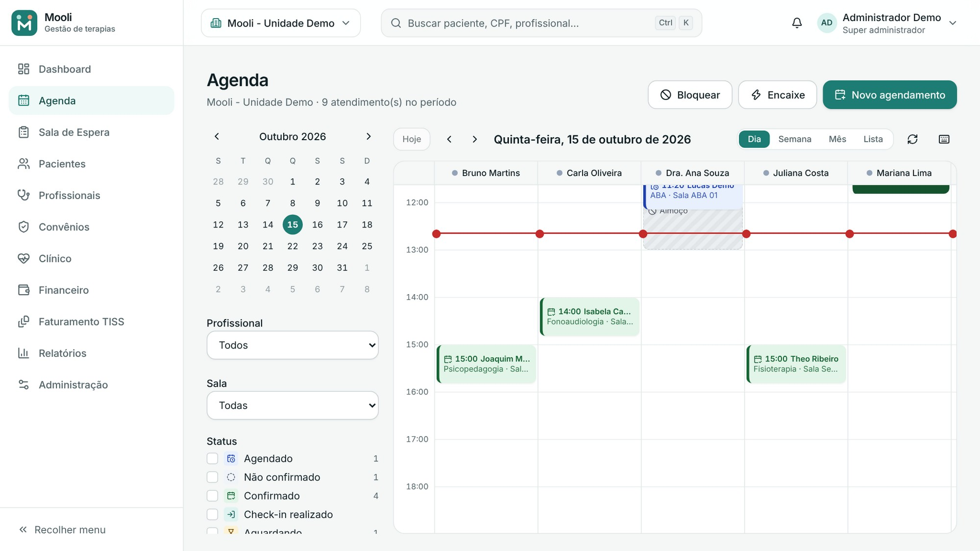Expand Administrador Demo user menu
The width and height of the screenshot is (980, 551).
point(887,23)
